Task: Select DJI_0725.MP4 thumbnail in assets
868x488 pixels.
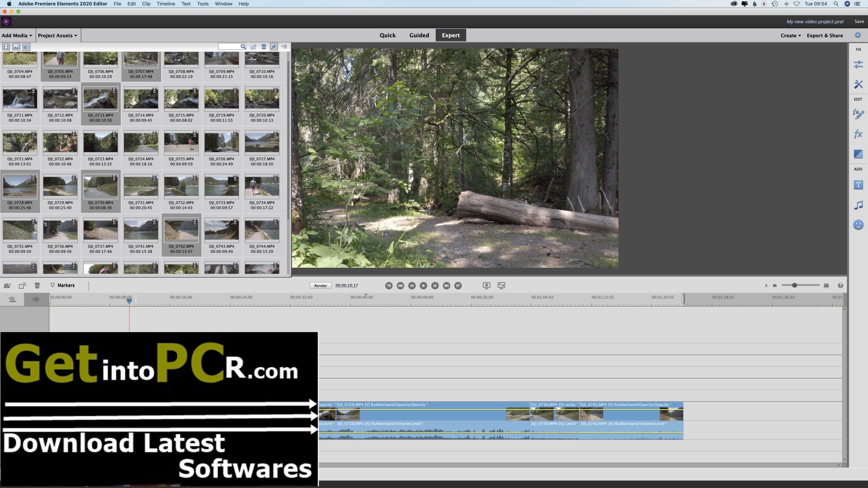Action: pos(181,143)
